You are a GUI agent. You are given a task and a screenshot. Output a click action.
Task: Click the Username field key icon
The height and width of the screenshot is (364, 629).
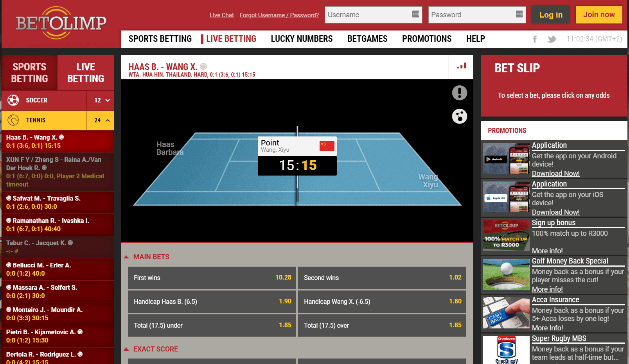click(x=415, y=14)
